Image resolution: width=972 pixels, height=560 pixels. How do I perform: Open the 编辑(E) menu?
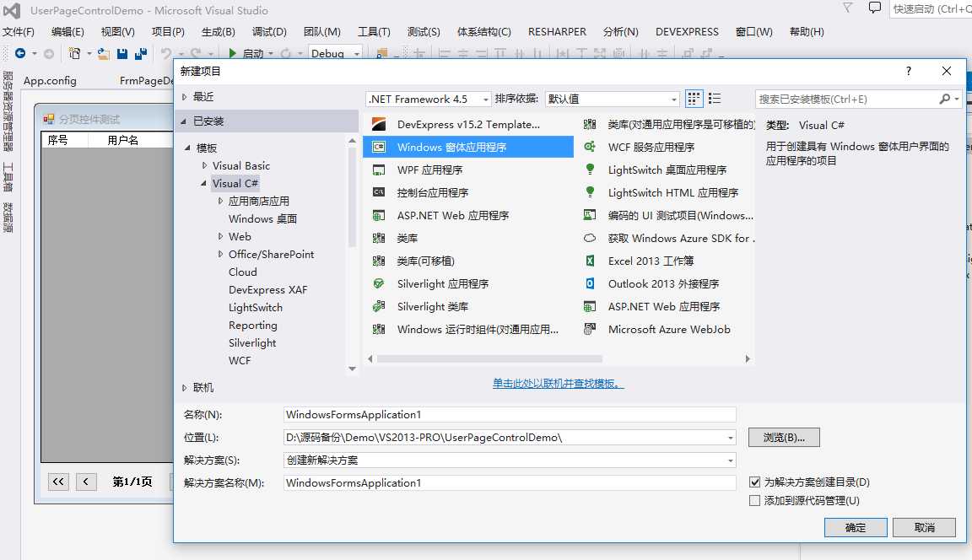click(x=67, y=31)
